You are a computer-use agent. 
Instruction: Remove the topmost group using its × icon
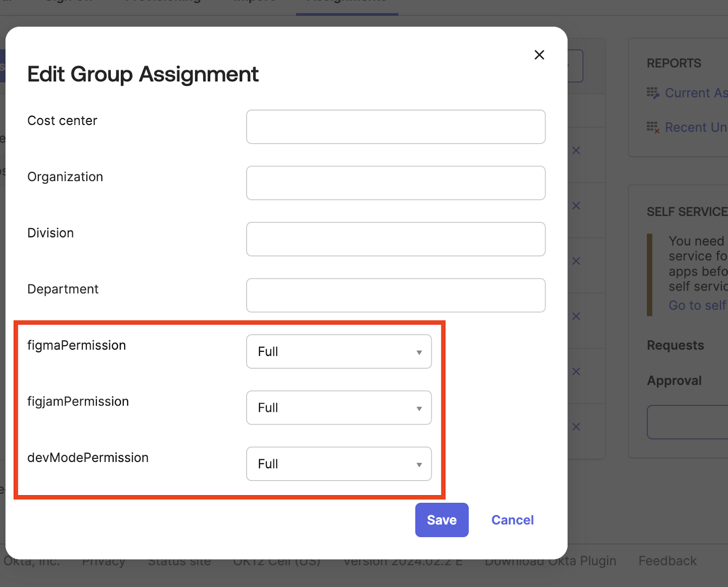point(576,151)
